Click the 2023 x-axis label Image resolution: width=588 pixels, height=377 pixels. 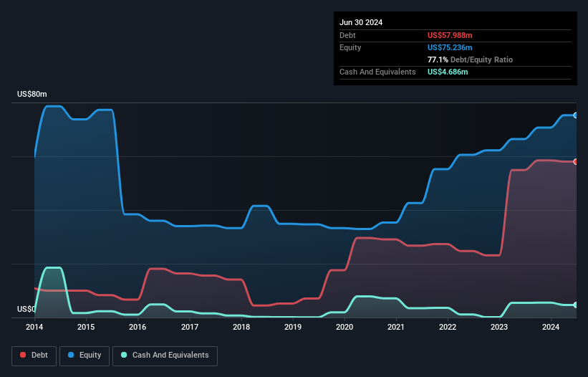point(499,327)
